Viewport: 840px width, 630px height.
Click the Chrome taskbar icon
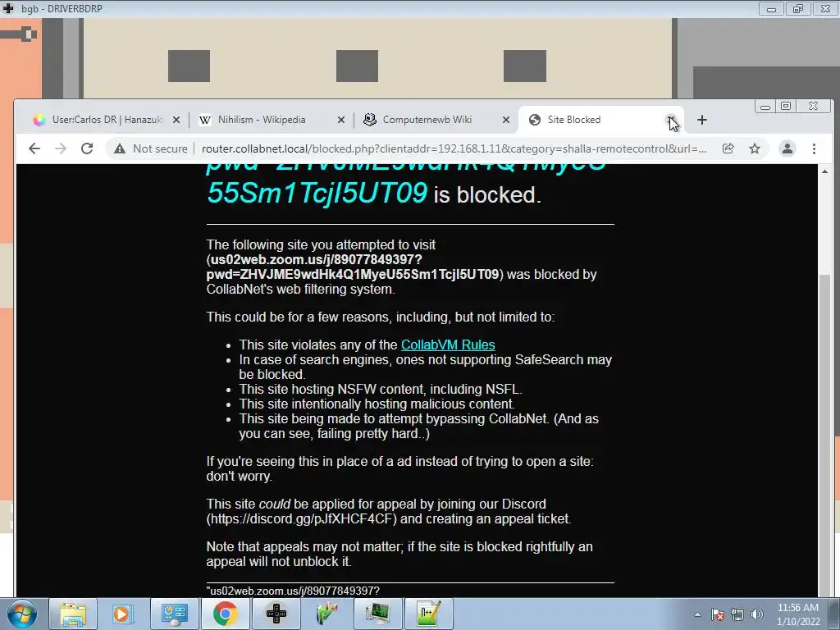[225, 614]
